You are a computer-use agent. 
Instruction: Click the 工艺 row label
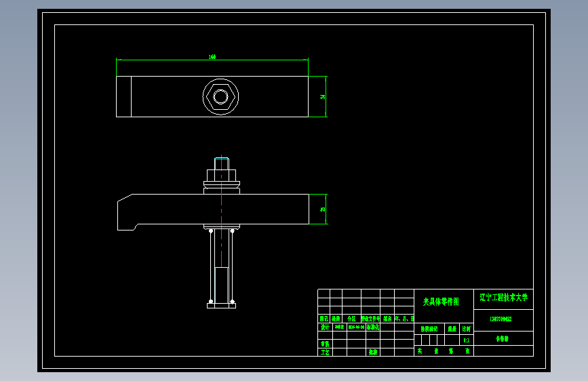point(325,352)
